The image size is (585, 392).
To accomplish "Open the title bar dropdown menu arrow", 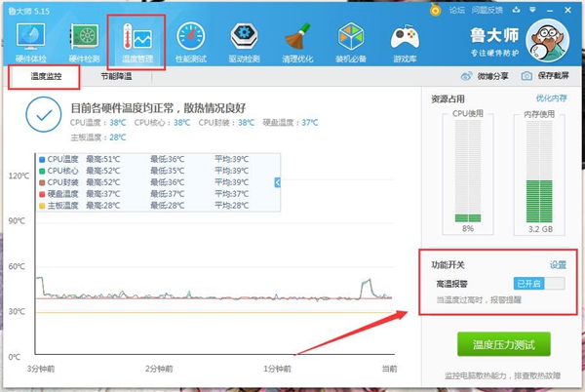I will coord(532,10).
